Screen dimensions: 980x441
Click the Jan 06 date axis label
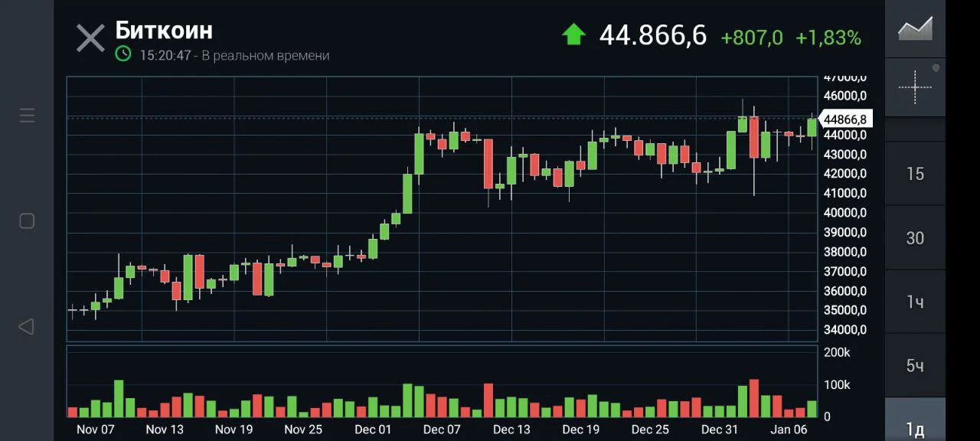(x=789, y=430)
